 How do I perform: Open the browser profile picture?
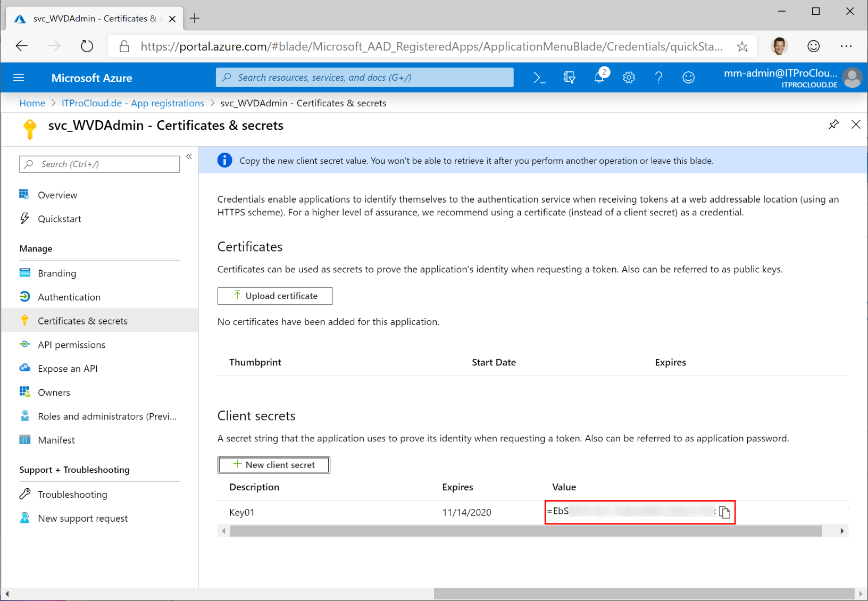[x=779, y=46]
